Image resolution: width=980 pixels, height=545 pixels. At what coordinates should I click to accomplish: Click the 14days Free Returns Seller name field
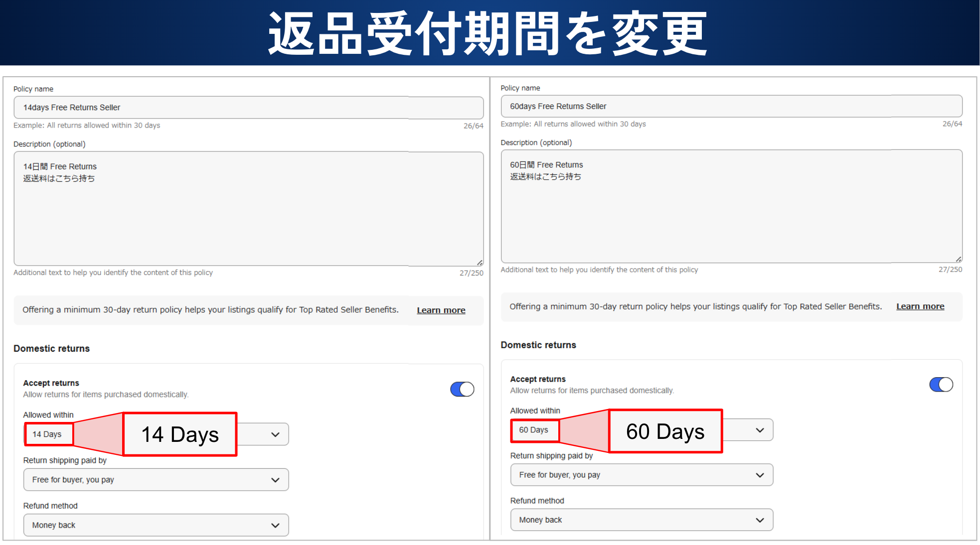(248, 108)
